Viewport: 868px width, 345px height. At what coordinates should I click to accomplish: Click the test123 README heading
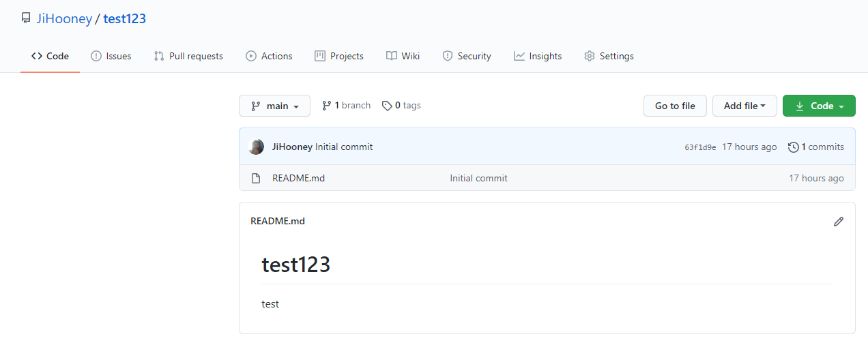coord(296,265)
